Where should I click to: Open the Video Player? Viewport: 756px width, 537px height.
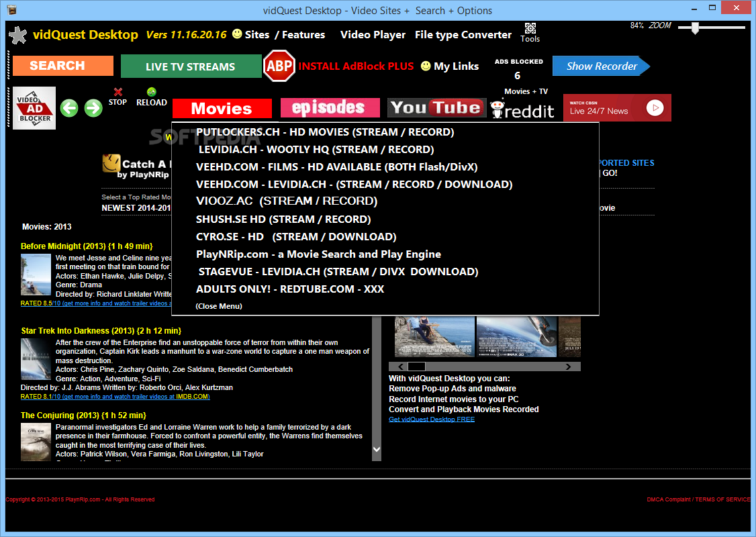pyautogui.click(x=373, y=35)
